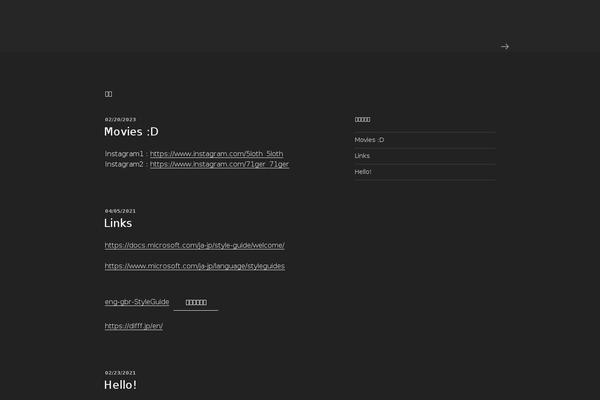Open the Links post title
This screenshot has height=400, width=600.
click(x=118, y=223)
